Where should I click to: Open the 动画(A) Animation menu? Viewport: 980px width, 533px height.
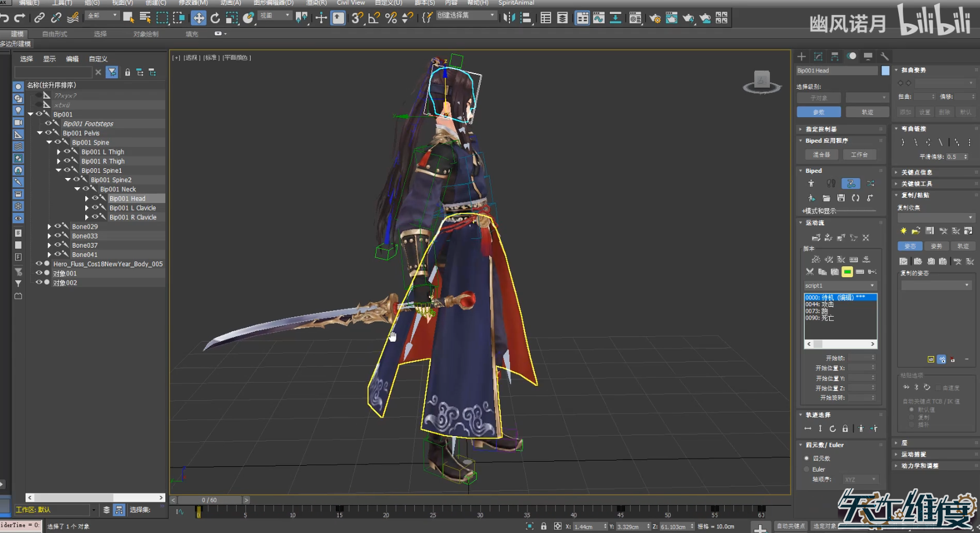pyautogui.click(x=230, y=3)
